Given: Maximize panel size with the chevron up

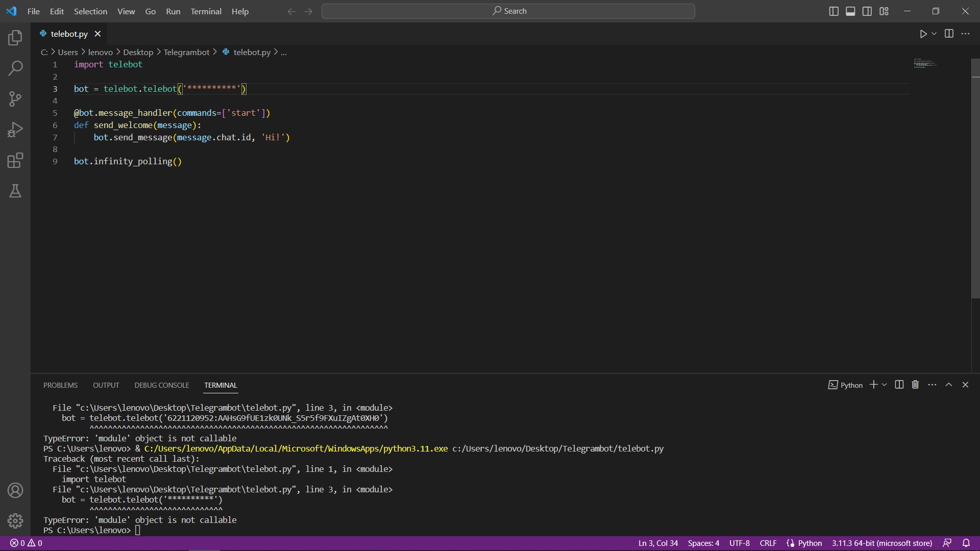Looking at the screenshot, I should click(x=949, y=385).
